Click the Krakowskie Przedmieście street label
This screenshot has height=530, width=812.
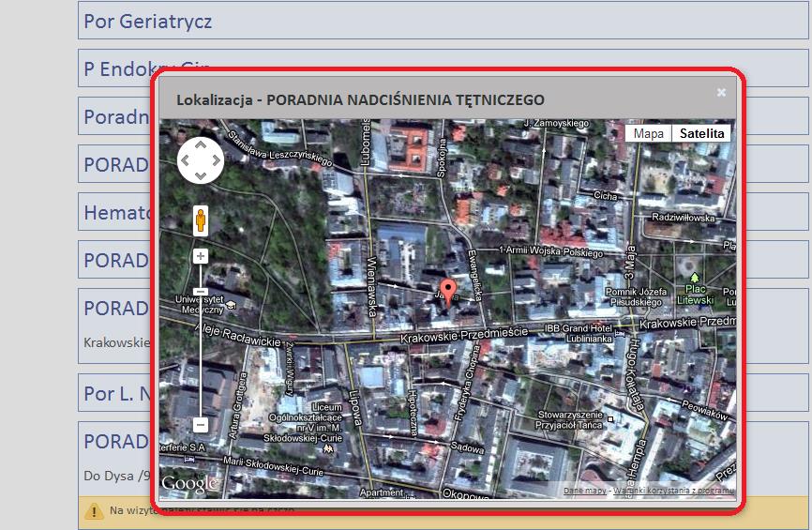[464, 335]
